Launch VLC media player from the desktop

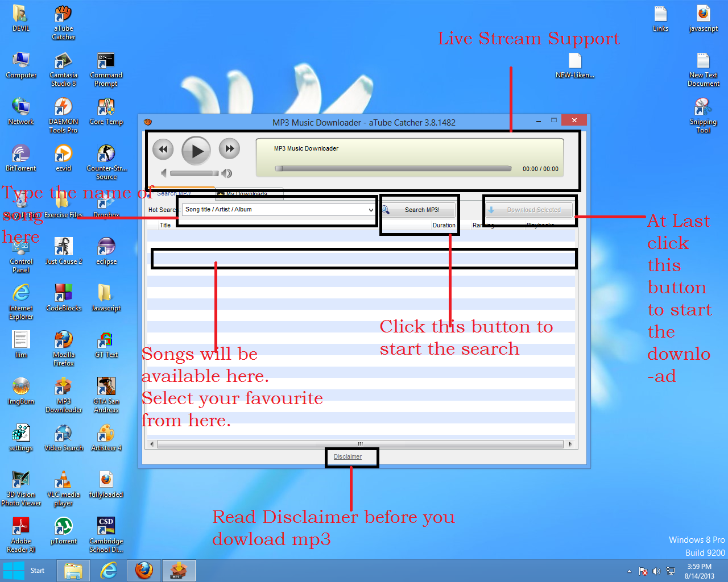63,480
